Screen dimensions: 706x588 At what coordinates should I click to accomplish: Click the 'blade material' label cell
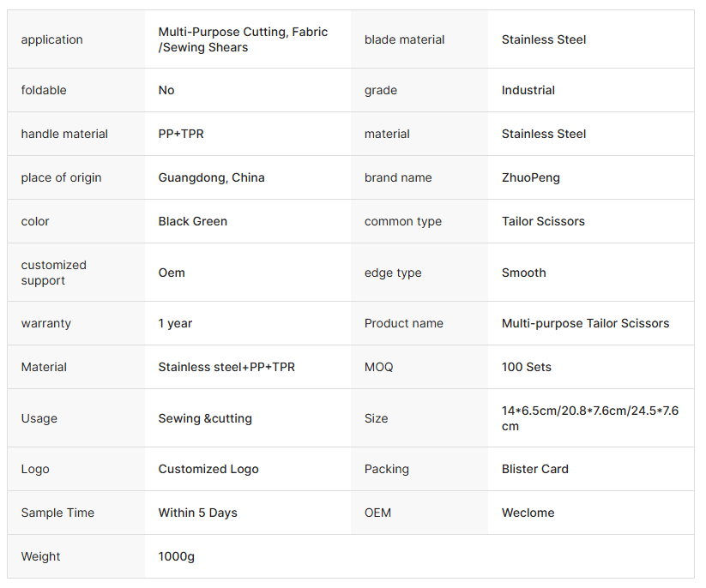pyautogui.click(x=404, y=39)
